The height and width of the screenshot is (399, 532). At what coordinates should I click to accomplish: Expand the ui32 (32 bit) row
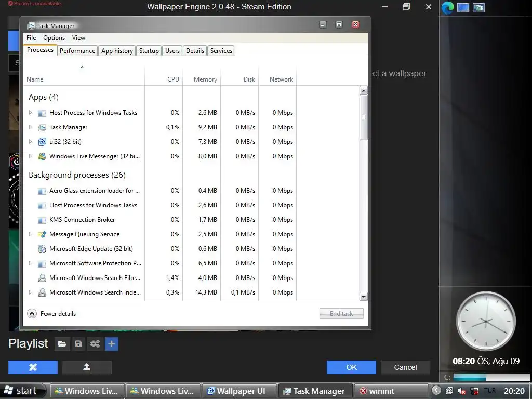(x=30, y=142)
